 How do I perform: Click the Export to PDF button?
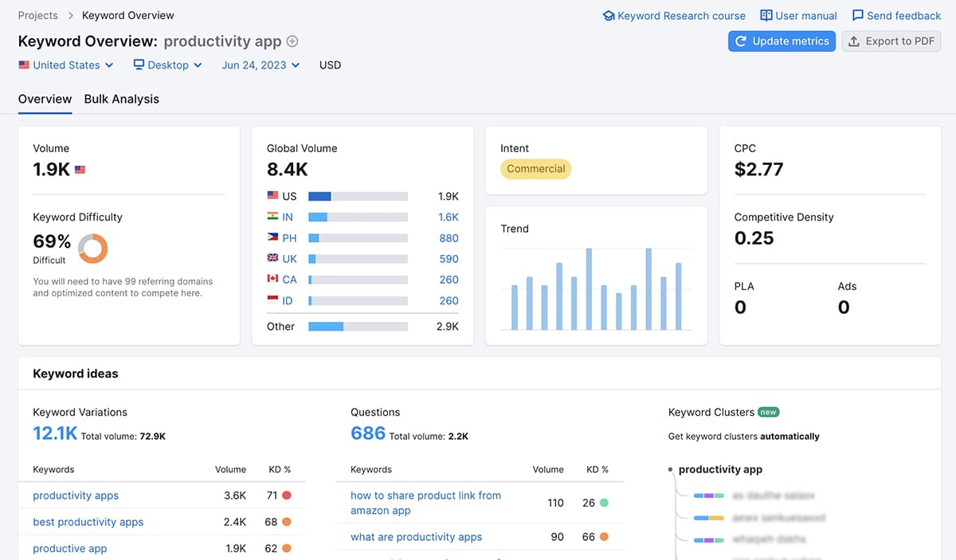pos(891,41)
